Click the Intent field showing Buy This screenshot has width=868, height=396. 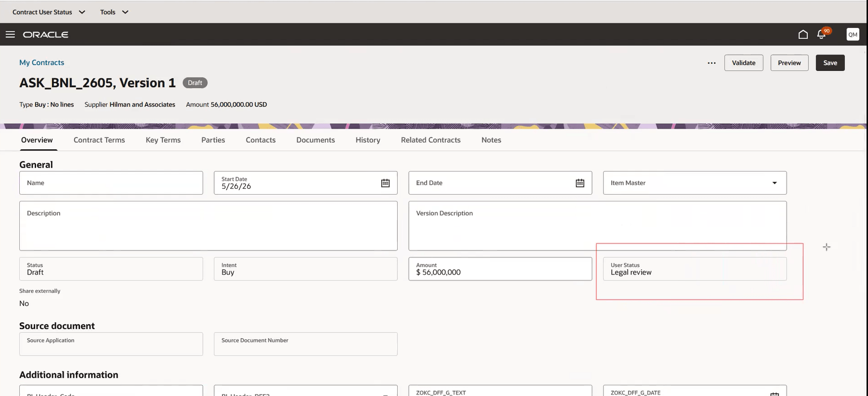[306, 269]
